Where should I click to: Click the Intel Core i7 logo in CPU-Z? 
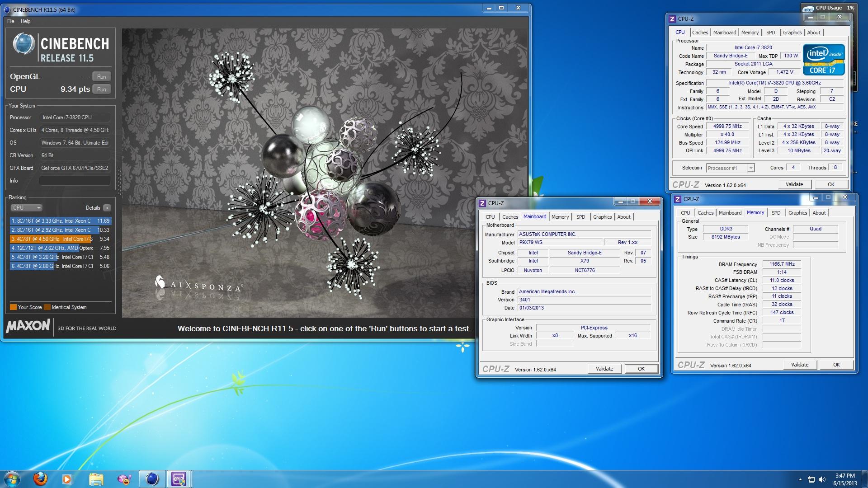tap(824, 59)
